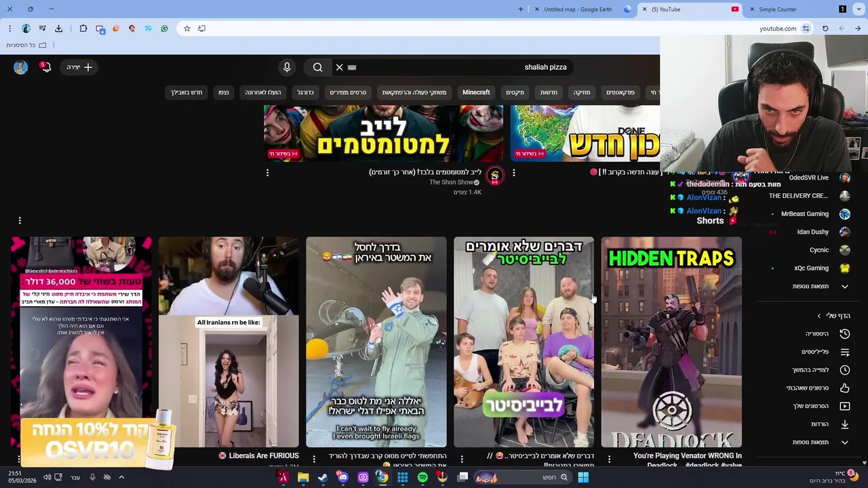Click the Watch Later clock icon
Viewport: 868px width, 488px height.
(x=845, y=370)
